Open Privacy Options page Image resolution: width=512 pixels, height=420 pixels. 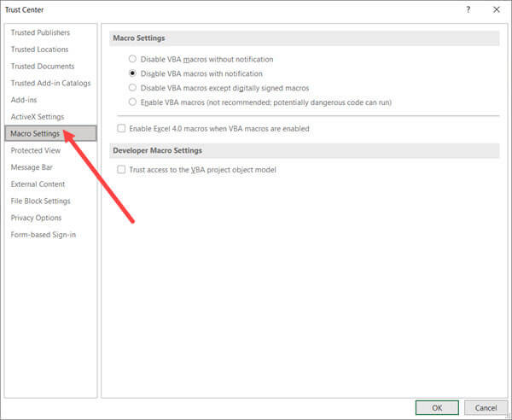point(36,218)
